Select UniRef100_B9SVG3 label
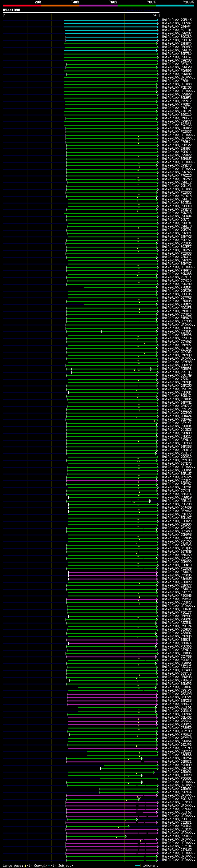The image size is (197, 868). pos(177,125)
